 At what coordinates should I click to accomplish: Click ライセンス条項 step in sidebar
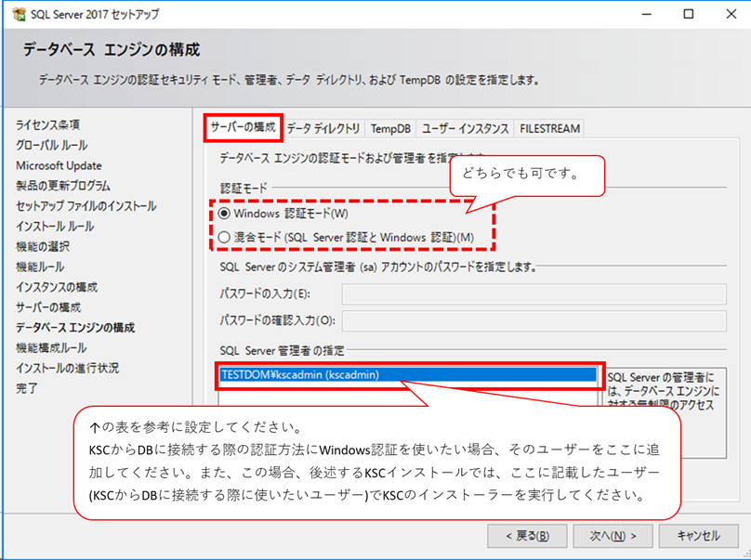(x=48, y=125)
